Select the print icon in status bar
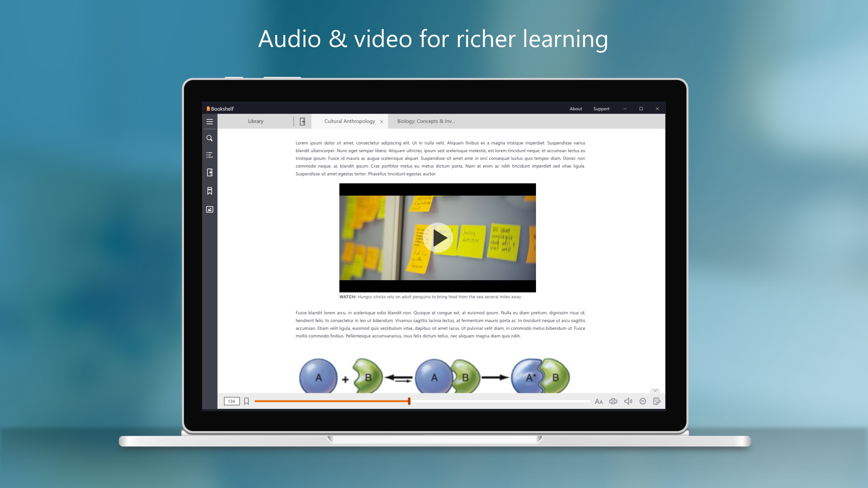This screenshot has width=868, height=488. click(x=614, y=401)
